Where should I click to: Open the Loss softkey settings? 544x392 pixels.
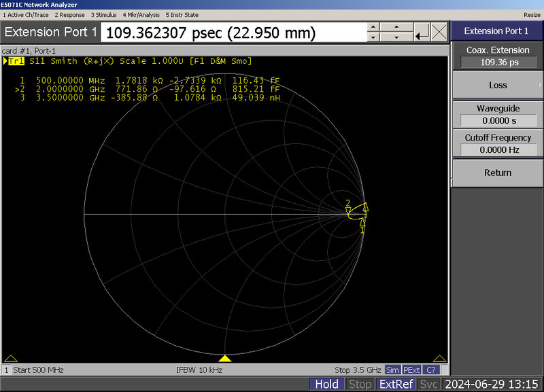(x=497, y=85)
